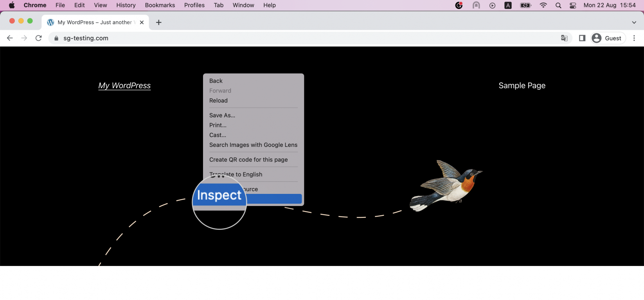Viewport: 644px width, 300px height.
Task: Open the View menu
Action: pos(101,5)
